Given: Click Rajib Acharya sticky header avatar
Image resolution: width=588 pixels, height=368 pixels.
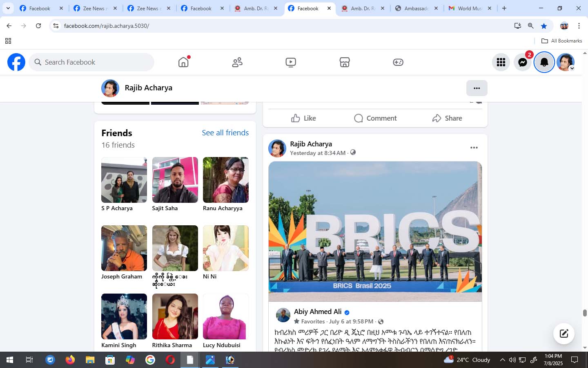Looking at the screenshot, I should click(x=110, y=88).
